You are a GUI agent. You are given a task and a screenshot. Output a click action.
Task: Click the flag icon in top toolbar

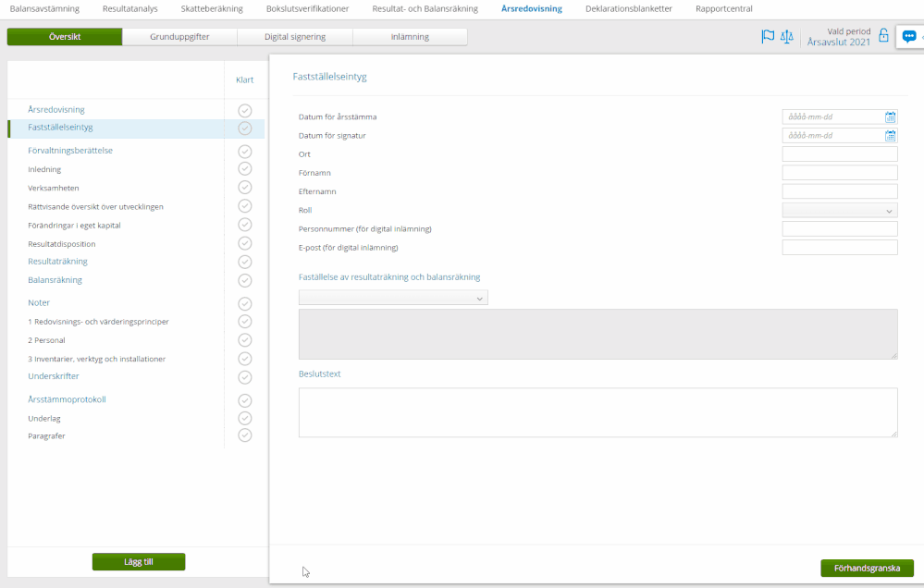pos(768,37)
